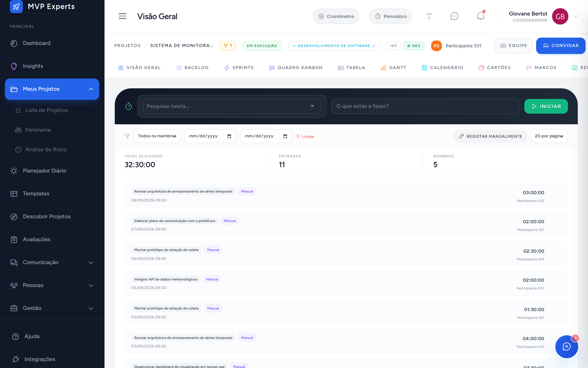The width and height of the screenshot is (588, 368).
Task: Open Planejador Diário in the sidebar
Action: tap(52, 171)
